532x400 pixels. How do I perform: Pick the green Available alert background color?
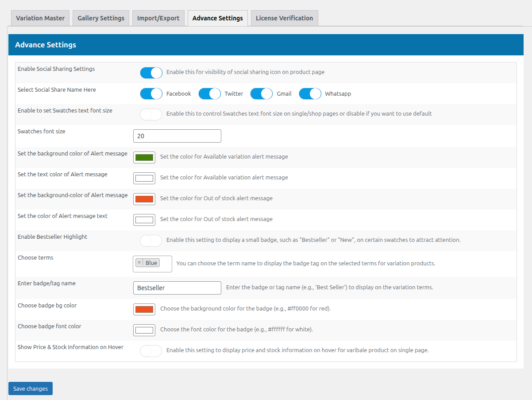(144, 157)
